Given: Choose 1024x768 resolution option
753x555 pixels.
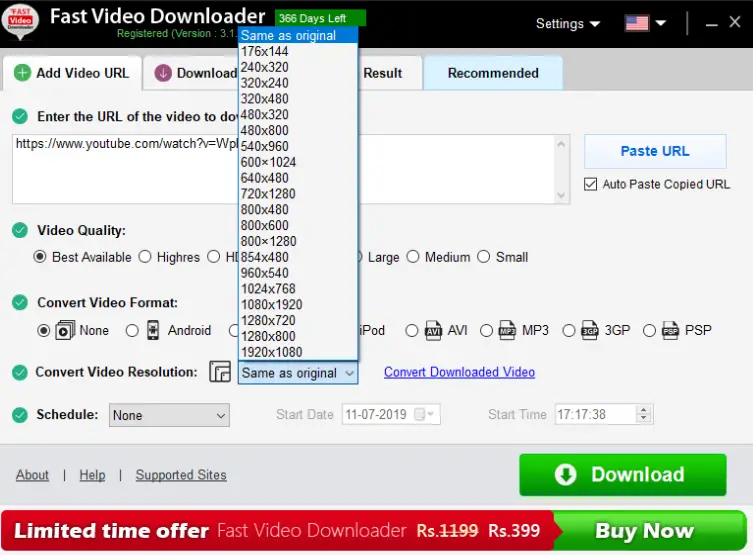Looking at the screenshot, I should (x=298, y=289).
